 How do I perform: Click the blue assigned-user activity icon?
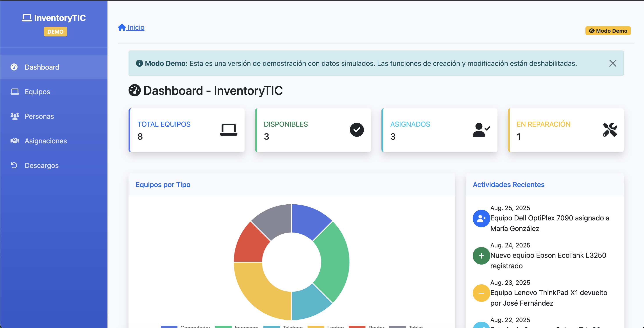(x=481, y=218)
